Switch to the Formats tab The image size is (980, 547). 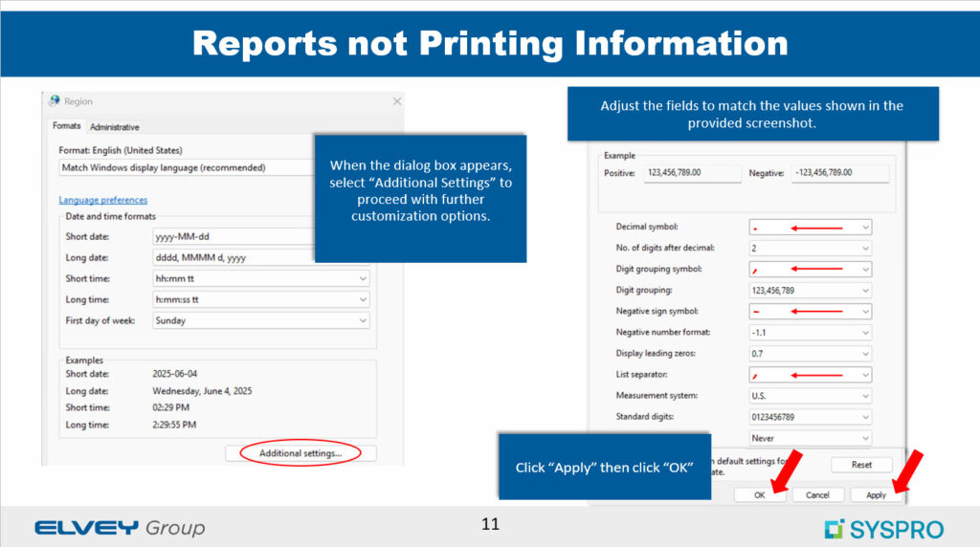(67, 126)
